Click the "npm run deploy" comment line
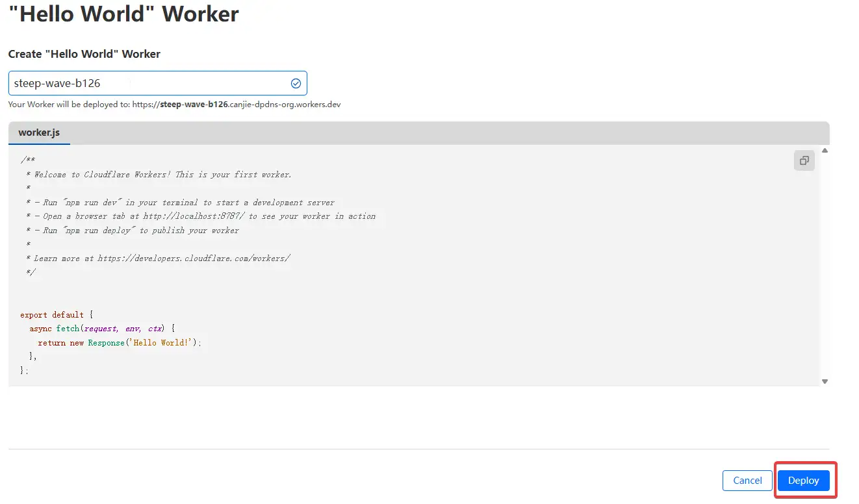 (x=133, y=230)
